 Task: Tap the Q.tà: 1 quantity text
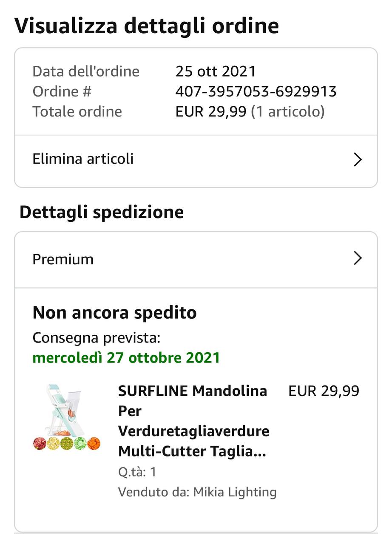(x=137, y=472)
